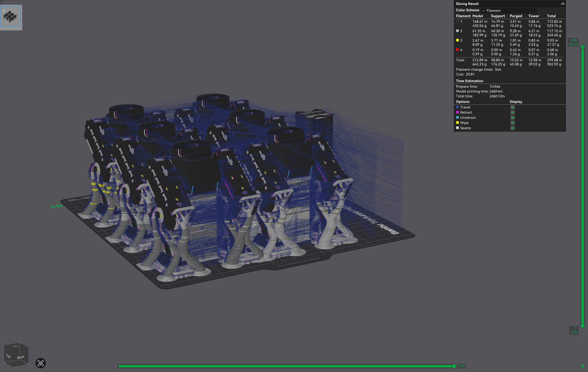The image size is (588, 372).
Task: Click the plus handle atop the layer slider
Action: pyautogui.click(x=582, y=47)
